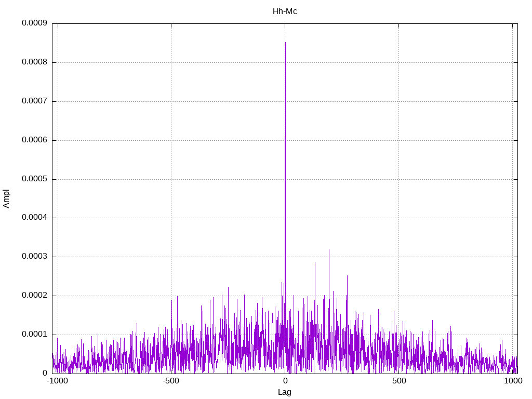Click the 0.0009 y-axis tick label

(34, 23)
